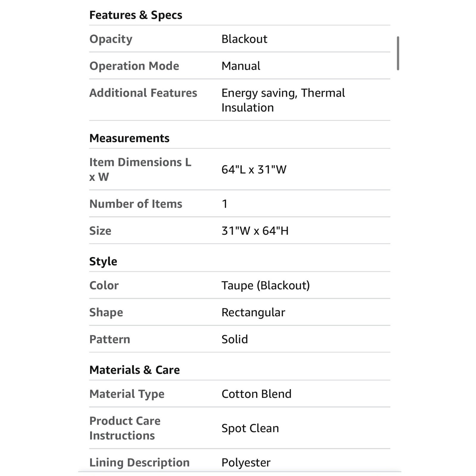
Task: Click the Additional Features label
Action: tap(143, 93)
